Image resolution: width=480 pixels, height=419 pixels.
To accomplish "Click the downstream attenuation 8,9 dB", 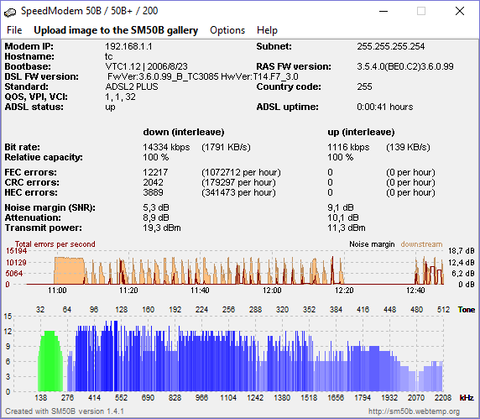I will [156, 218].
